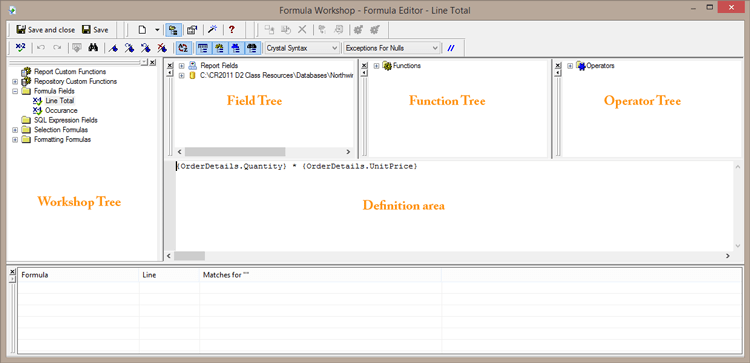Click Field Tree scroll right arrow

click(x=348, y=152)
